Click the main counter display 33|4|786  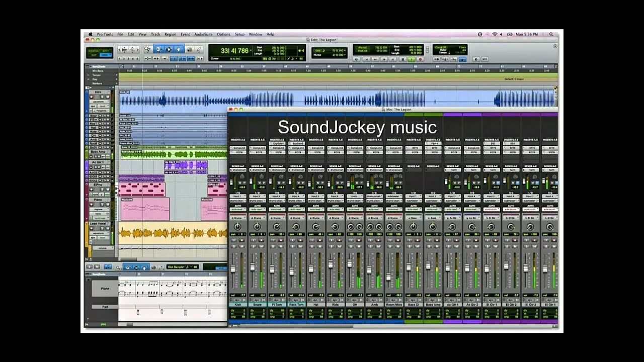coord(234,51)
